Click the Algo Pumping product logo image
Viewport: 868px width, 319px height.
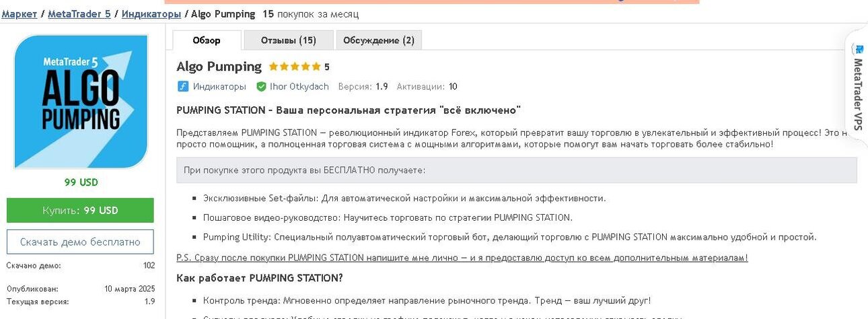point(81,102)
